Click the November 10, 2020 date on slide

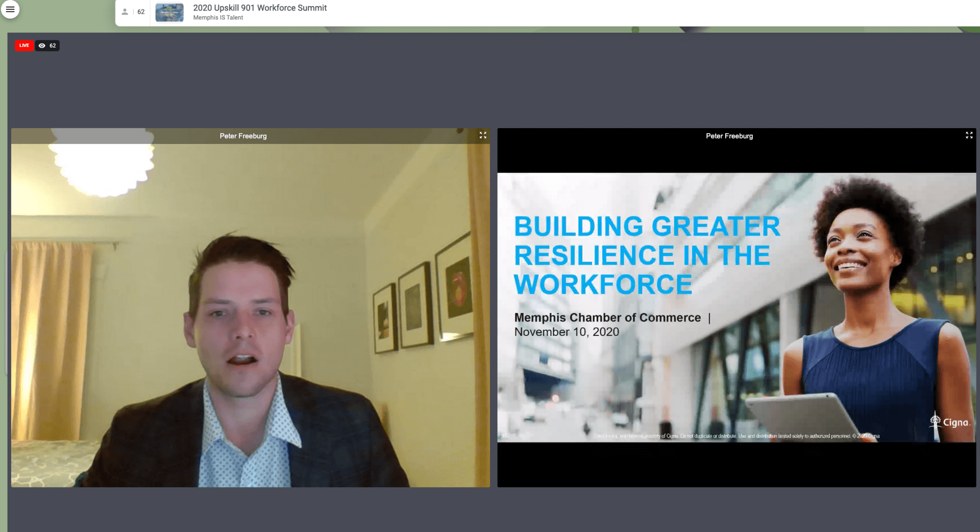coord(567,332)
